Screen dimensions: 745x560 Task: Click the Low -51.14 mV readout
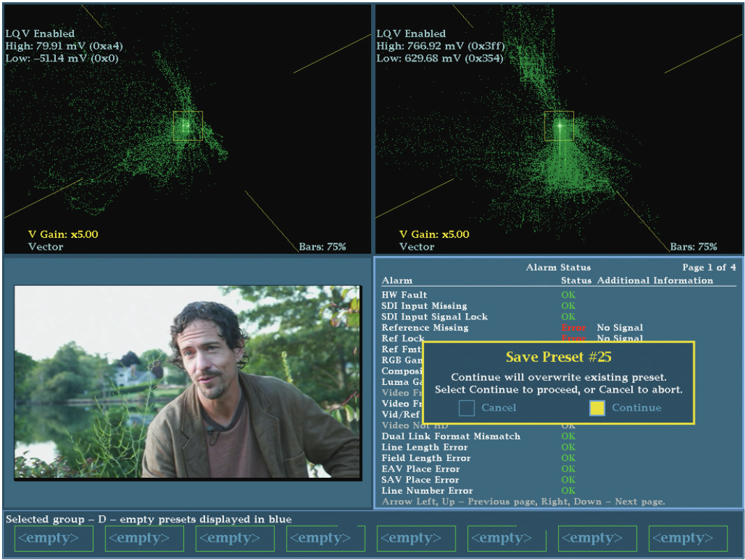(62, 59)
